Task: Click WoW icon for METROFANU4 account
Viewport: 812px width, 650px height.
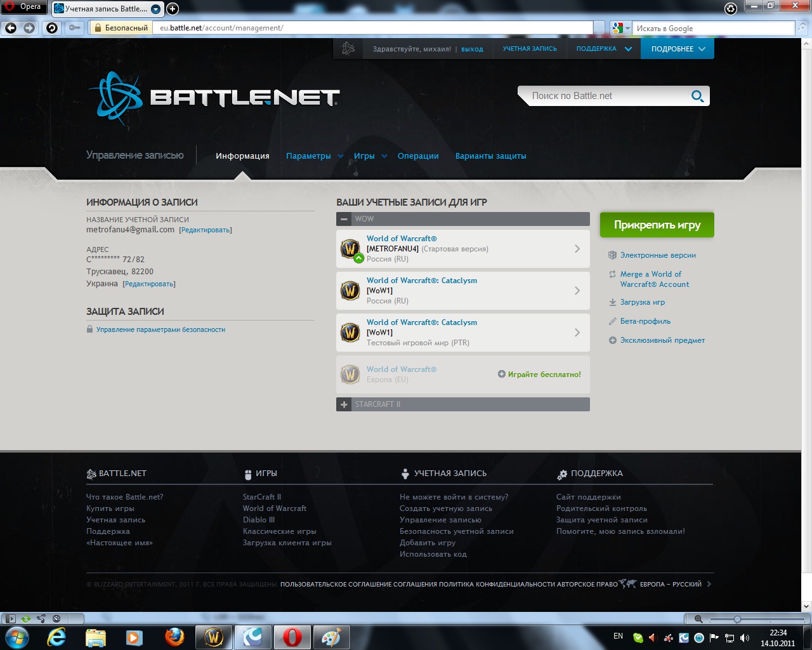Action: (350, 249)
